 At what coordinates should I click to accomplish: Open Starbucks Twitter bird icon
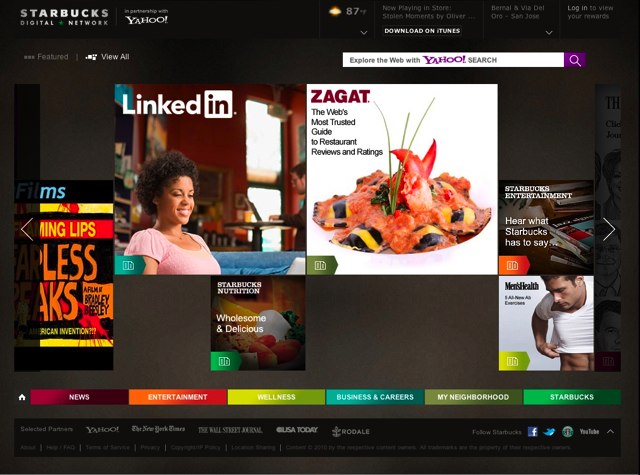[x=549, y=432]
